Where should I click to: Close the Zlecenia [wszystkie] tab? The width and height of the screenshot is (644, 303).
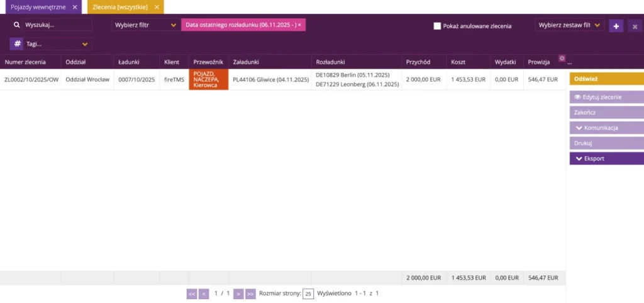(x=157, y=7)
